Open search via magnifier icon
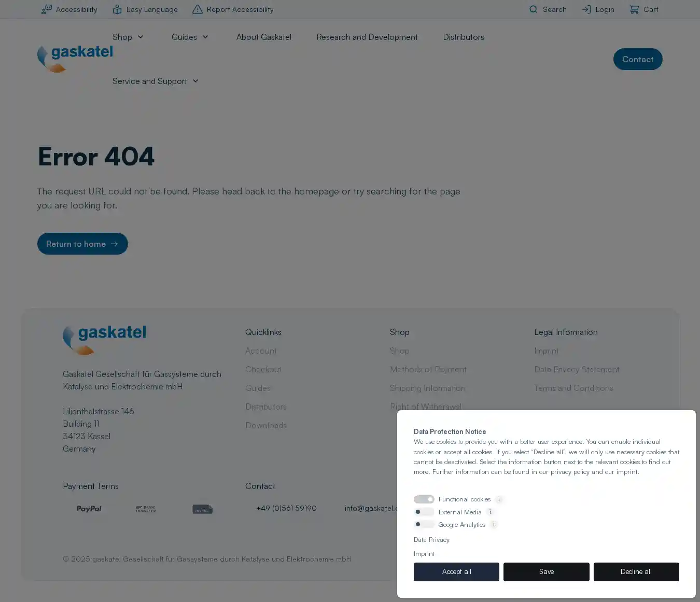 [533, 9]
